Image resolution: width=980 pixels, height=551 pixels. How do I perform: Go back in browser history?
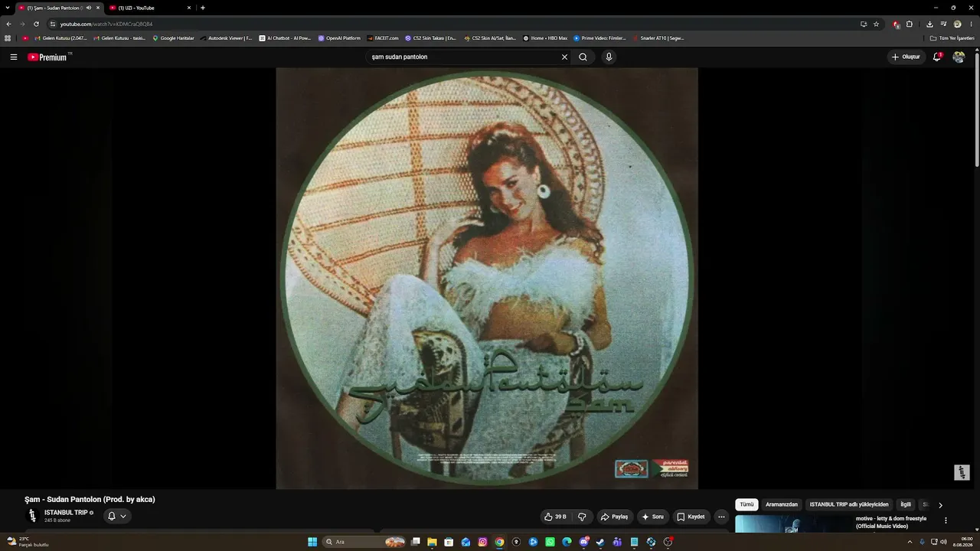(x=8, y=24)
